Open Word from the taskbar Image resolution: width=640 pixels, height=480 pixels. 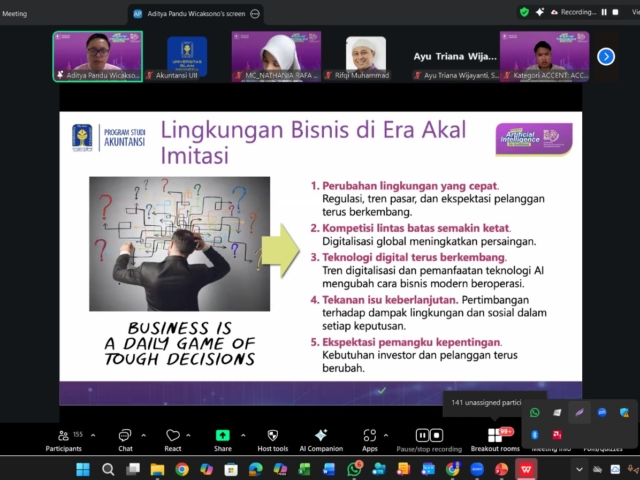(x=329, y=469)
